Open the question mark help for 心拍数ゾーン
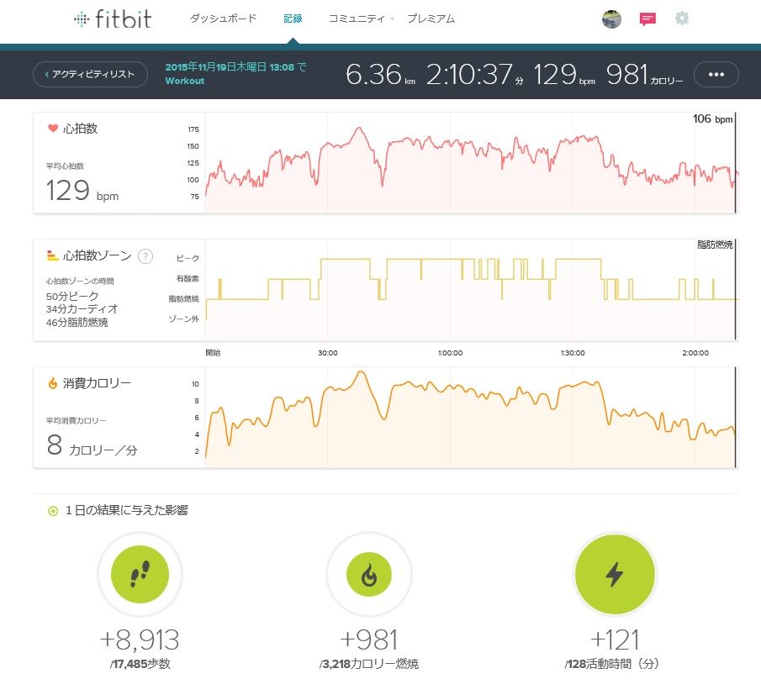The image size is (761, 700). coord(145,255)
